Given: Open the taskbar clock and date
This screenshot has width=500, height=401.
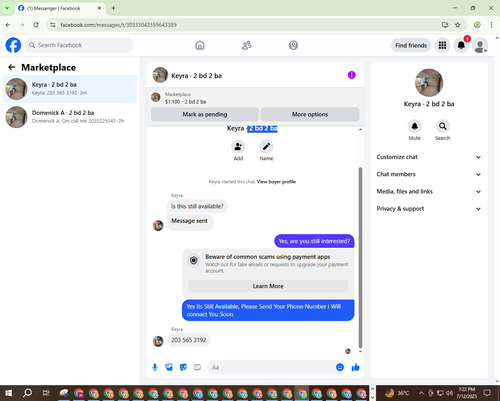Looking at the screenshot, I should [466, 393].
